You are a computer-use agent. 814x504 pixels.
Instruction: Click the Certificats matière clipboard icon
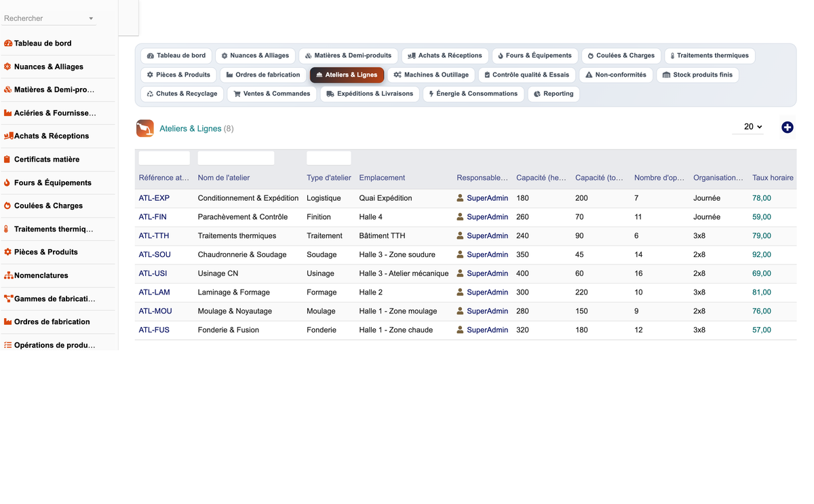pos(7,159)
